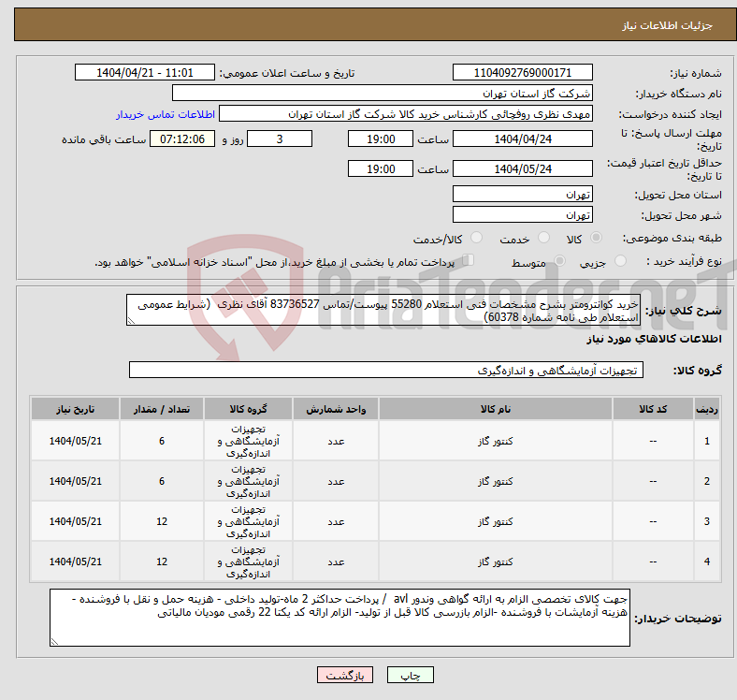
Task: Click the buyer name field شرکت گاز استان تهران
Action: (x=383, y=94)
